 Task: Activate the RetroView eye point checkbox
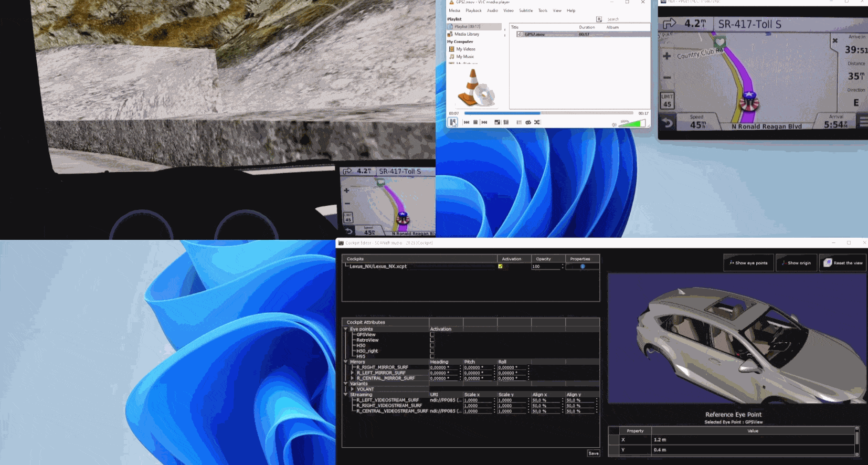click(432, 340)
